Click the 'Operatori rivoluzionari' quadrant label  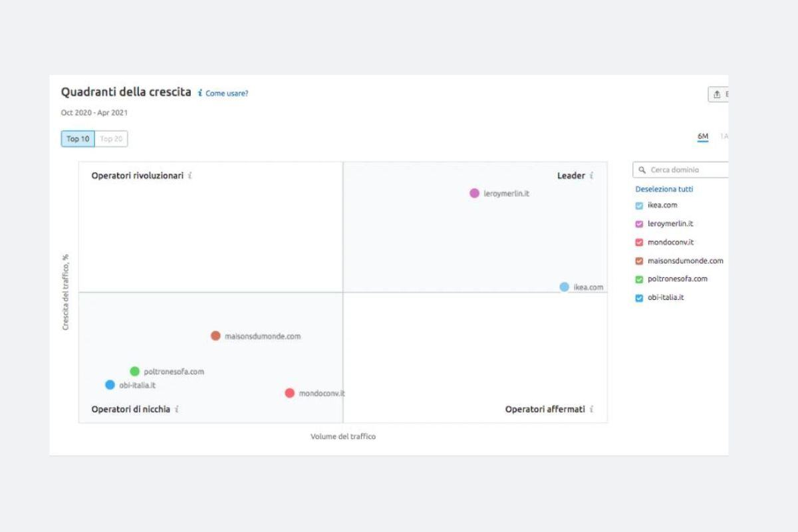pyautogui.click(x=138, y=176)
